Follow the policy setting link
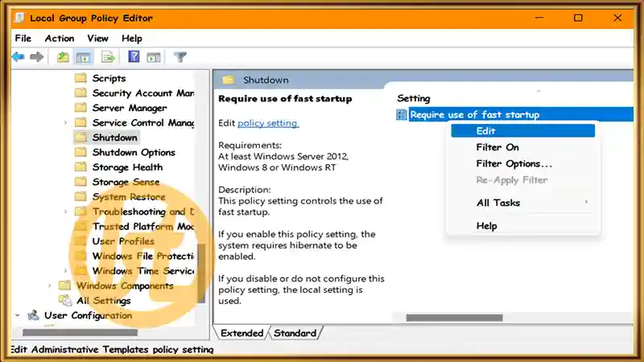 click(x=268, y=123)
